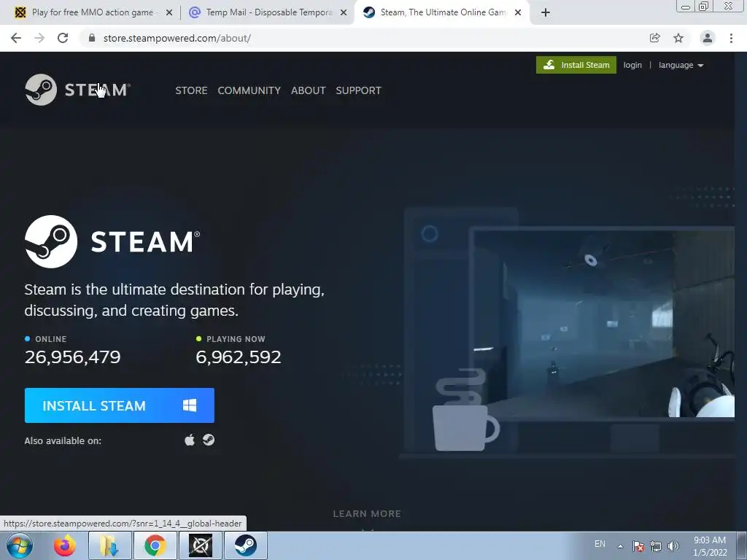This screenshot has height=560, width=747.
Task: Click the Chrome taskbar icon
Action: pos(155,545)
